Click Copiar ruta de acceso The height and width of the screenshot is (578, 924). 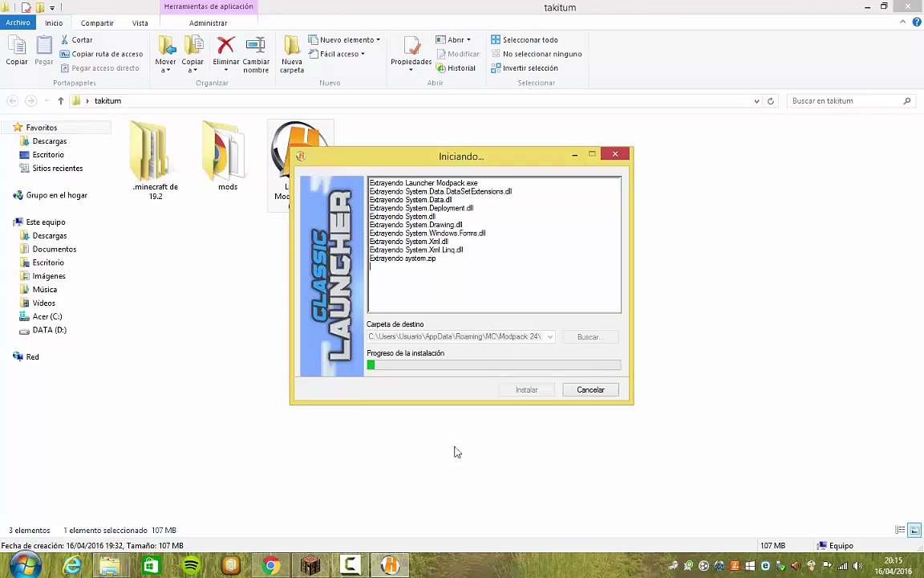[101, 54]
